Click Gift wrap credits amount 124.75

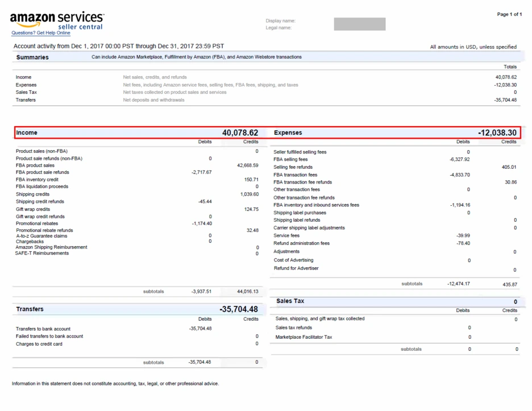[251, 209]
